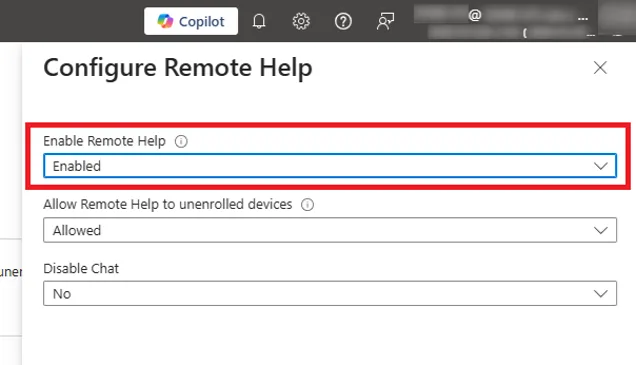Open the Disable Chat dropdown
Viewport: 636px width, 365px height.
click(330, 293)
